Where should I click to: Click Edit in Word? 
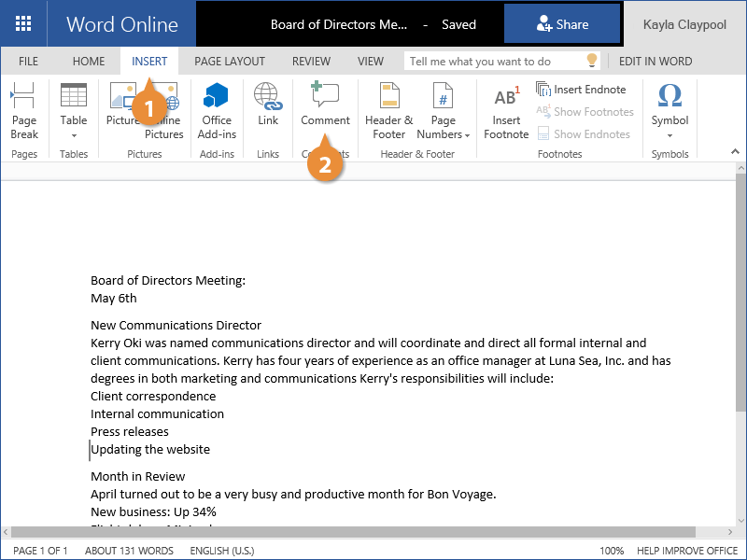(x=655, y=62)
